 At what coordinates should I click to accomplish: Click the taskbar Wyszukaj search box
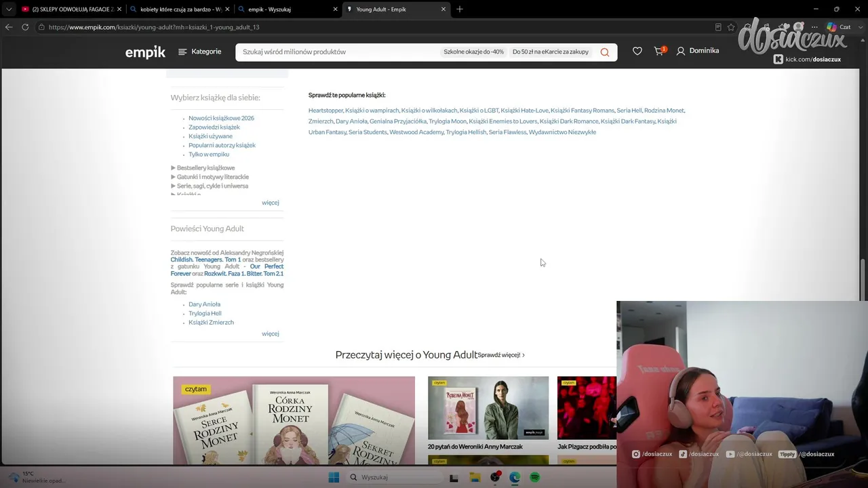(x=393, y=477)
